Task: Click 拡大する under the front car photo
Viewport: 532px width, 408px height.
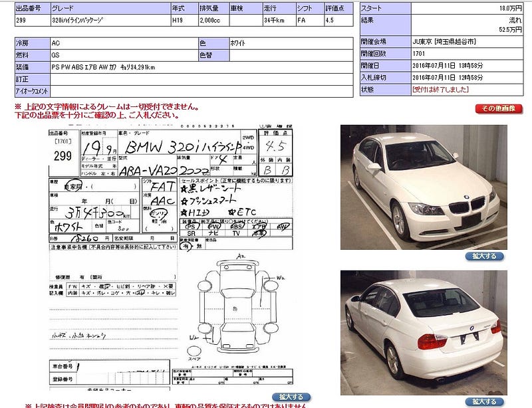Action: point(484,256)
